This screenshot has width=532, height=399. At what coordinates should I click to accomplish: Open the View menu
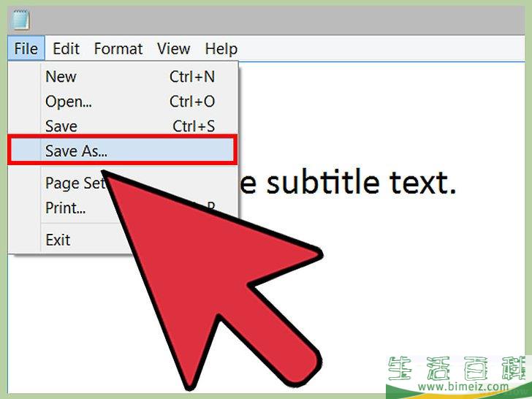pyautogui.click(x=174, y=48)
